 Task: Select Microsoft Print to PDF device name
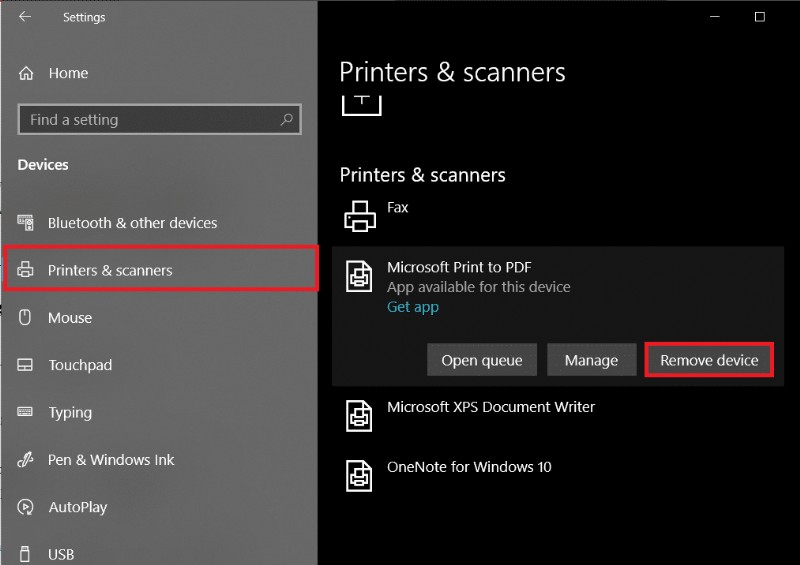coord(459,267)
